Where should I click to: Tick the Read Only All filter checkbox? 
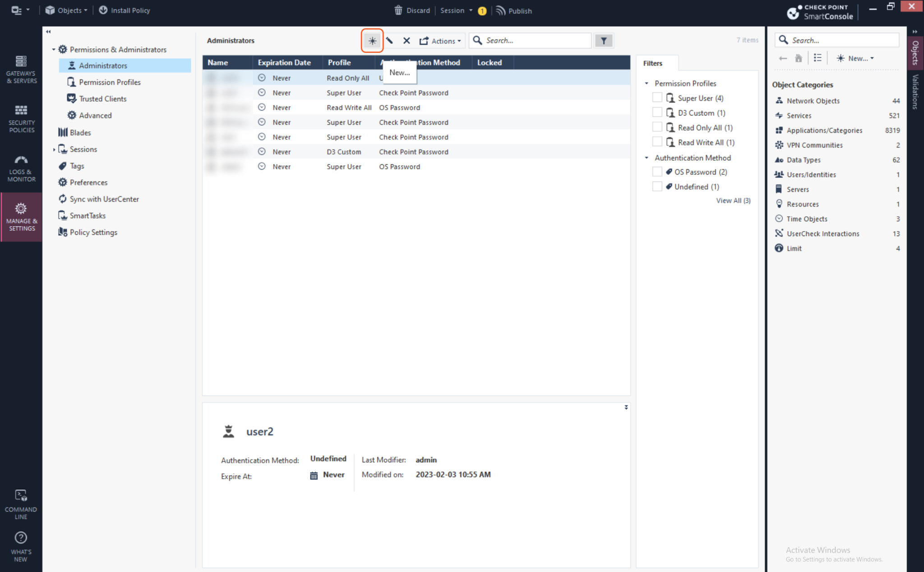click(657, 127)
